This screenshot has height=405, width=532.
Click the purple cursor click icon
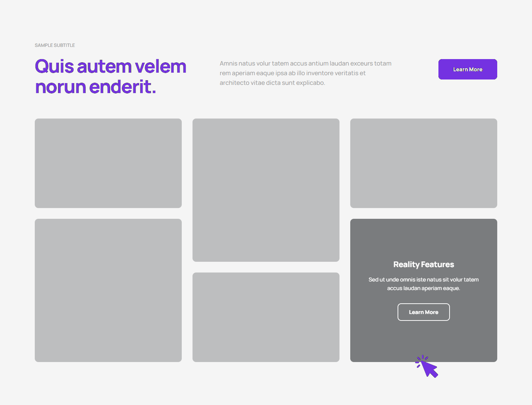pos(427,367)
